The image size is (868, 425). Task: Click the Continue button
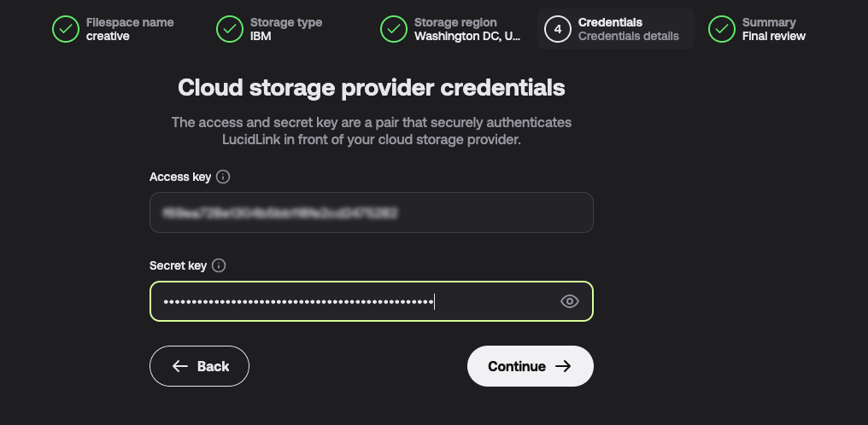531,366
